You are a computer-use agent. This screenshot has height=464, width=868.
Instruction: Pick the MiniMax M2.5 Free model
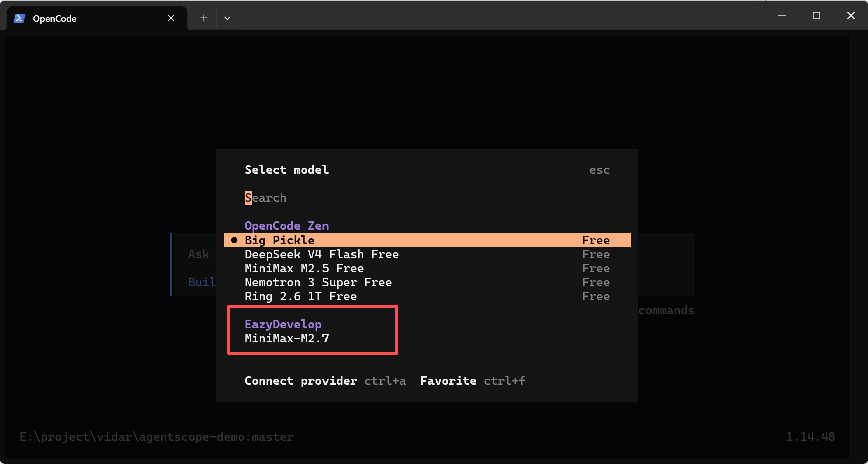point(427,268)
